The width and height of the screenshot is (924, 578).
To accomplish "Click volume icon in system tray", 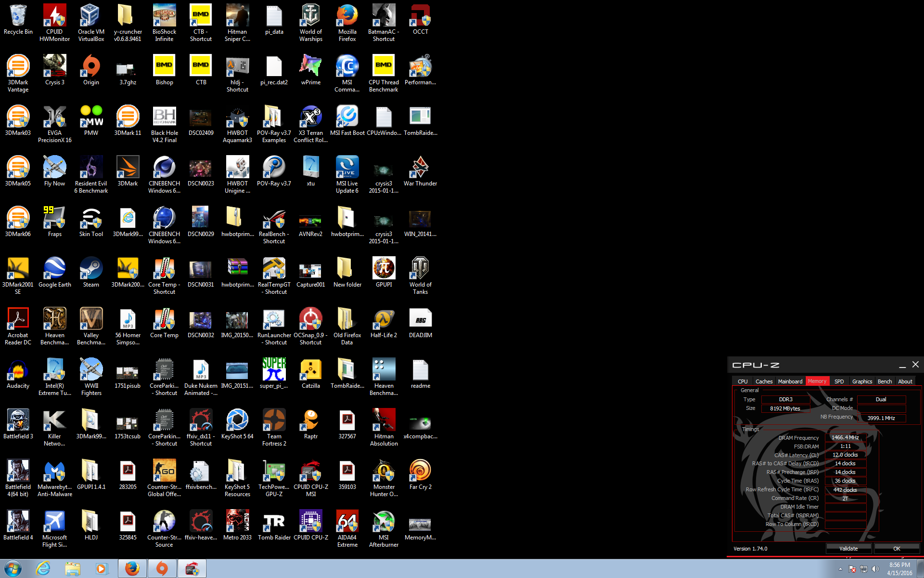I will coord(875,569).
